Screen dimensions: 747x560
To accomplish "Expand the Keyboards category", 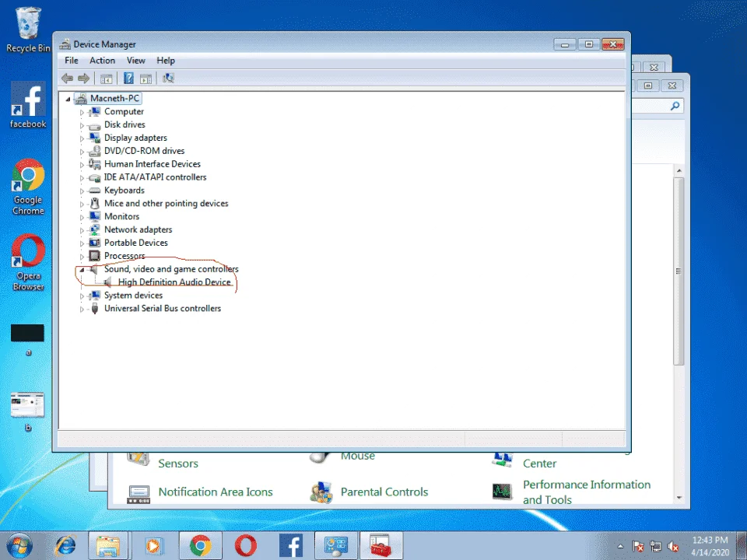I will (82, 191).
